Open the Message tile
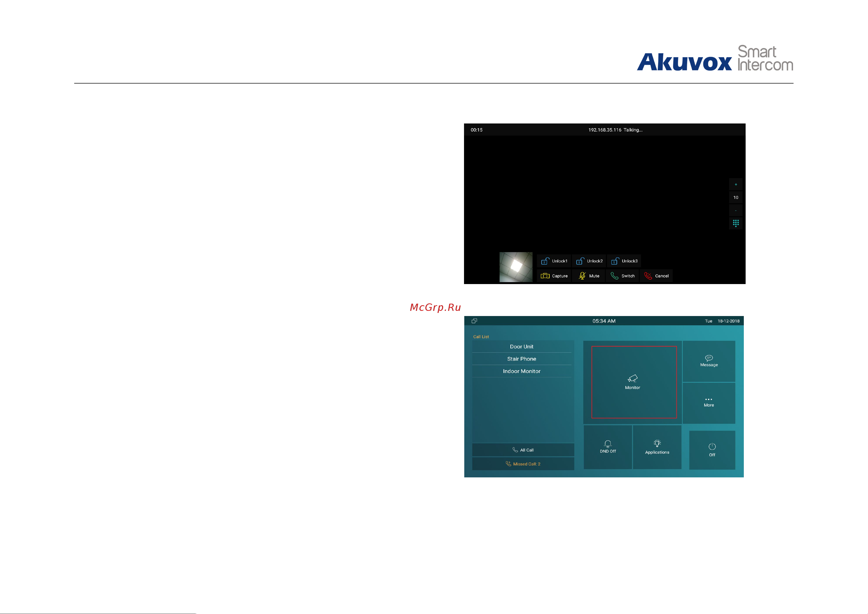The height and width of the screenshot is (614, 868). (709, 361)
